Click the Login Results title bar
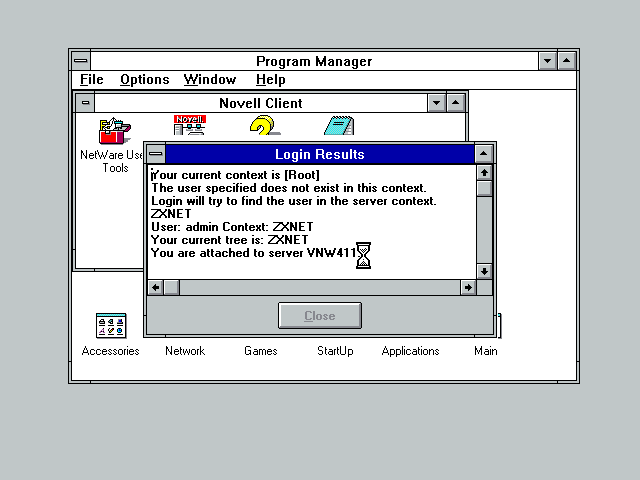Viewport: 640px width, 480px height. (x=320, y=154)
